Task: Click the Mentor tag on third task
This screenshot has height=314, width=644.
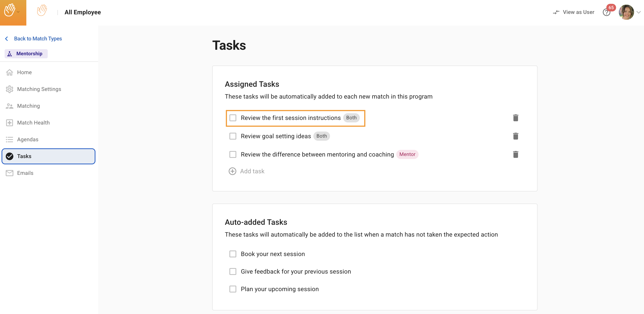Action: point(407,154)
